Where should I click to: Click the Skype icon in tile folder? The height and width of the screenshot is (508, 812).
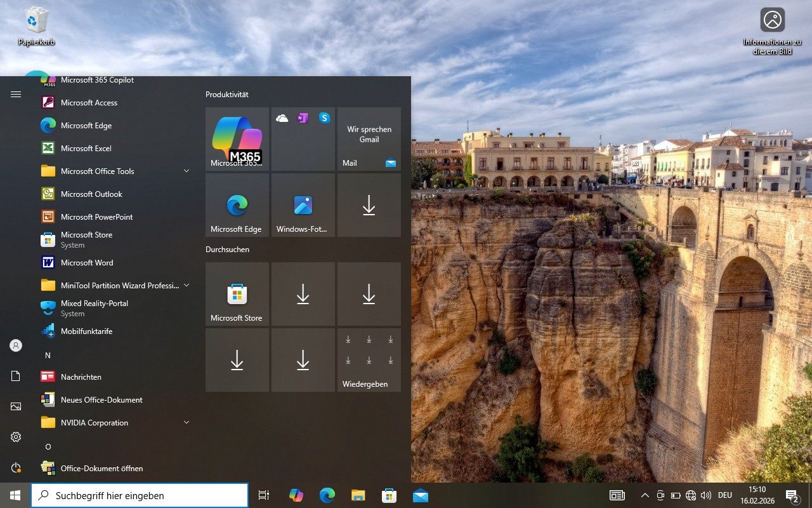tap(324, 118)
